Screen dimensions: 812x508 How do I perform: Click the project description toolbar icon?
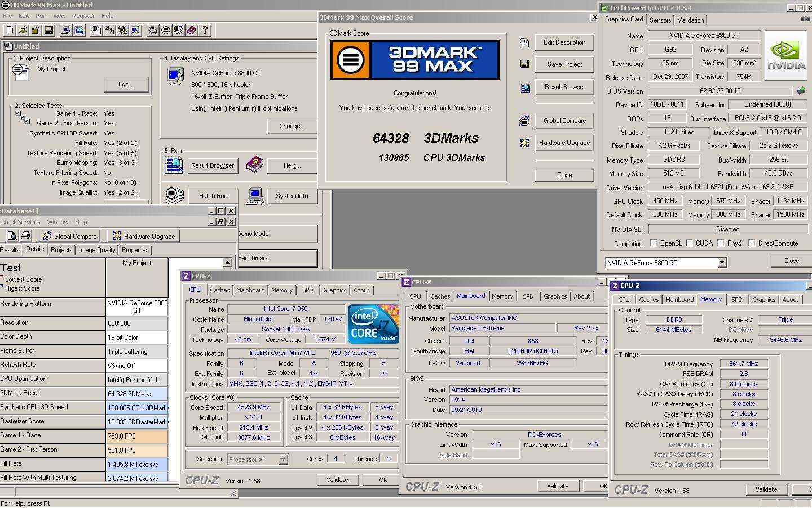[96, 30]
